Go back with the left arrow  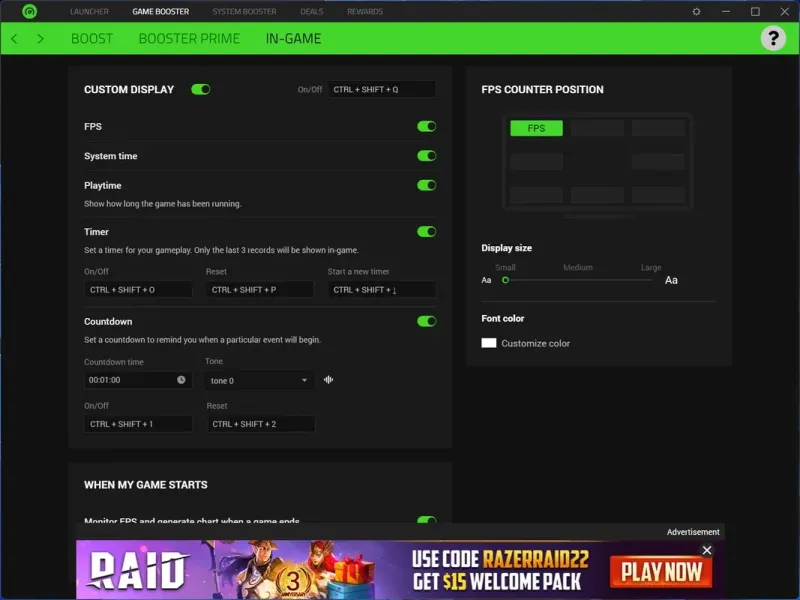14,38
